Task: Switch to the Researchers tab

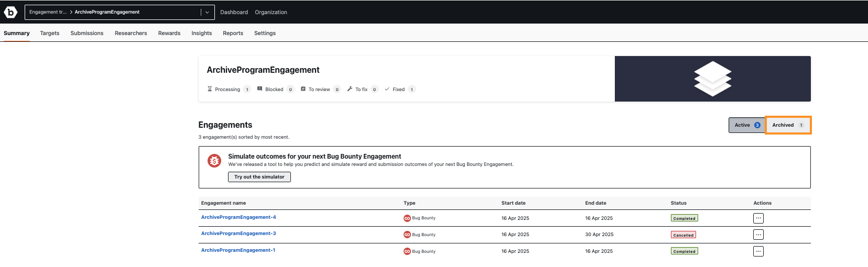Action: click(x=131, y=33)
